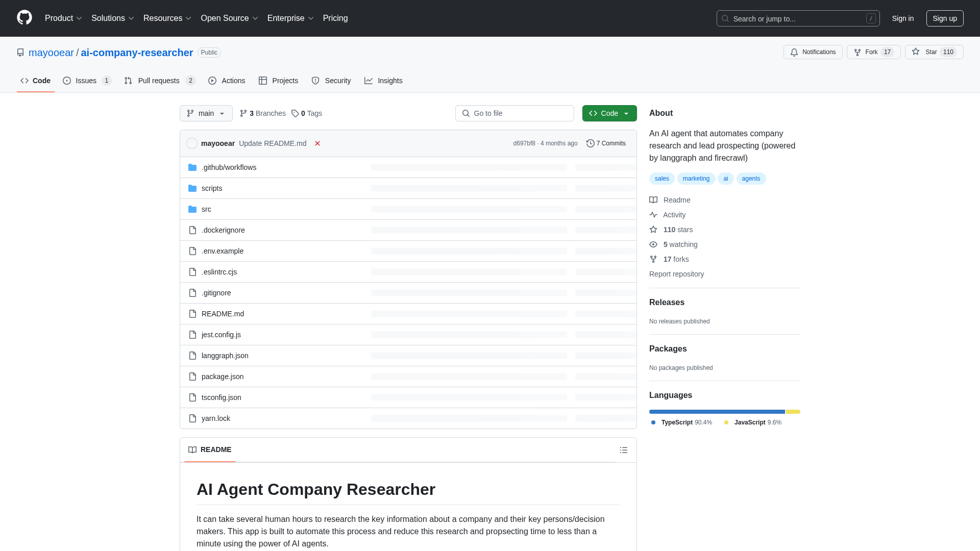Click the watching eye icon
Image resolution: width=980 pixels, height=551 pixels.
pos(653,244)
